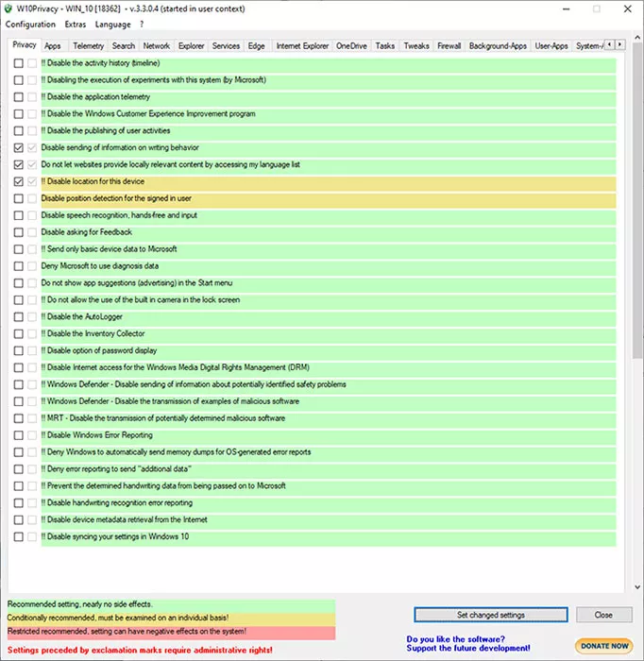Image resolution: width=644 pixels, height=661 pixels.
Task: Check 'Disable the activity history (timeline)'
Action: [19, 63]
